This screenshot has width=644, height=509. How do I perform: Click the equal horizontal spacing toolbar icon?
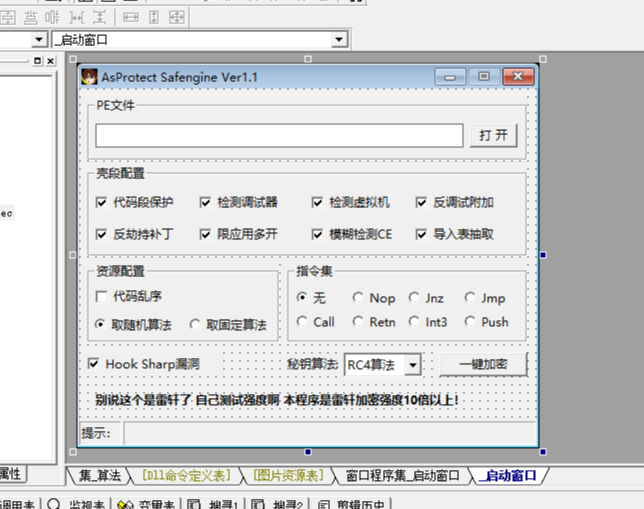77,18
